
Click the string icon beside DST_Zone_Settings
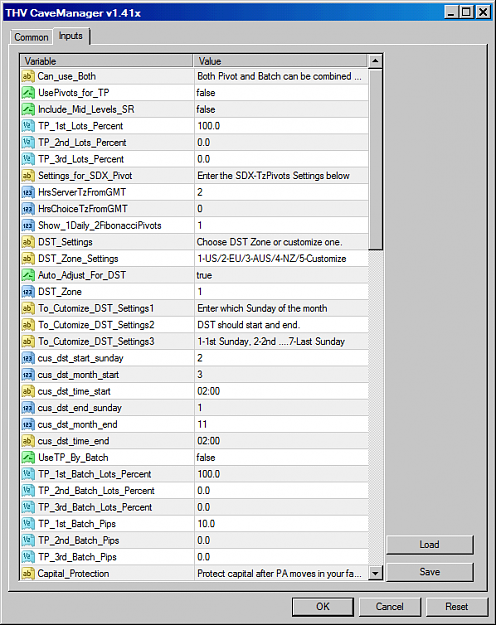[28, 259]
